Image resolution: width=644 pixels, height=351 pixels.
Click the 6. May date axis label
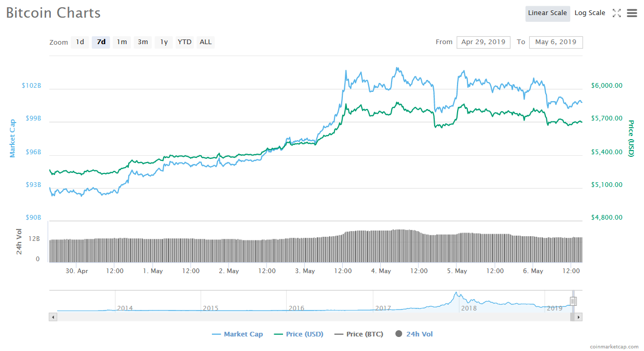pyautogui.click(x=533, y=271)
